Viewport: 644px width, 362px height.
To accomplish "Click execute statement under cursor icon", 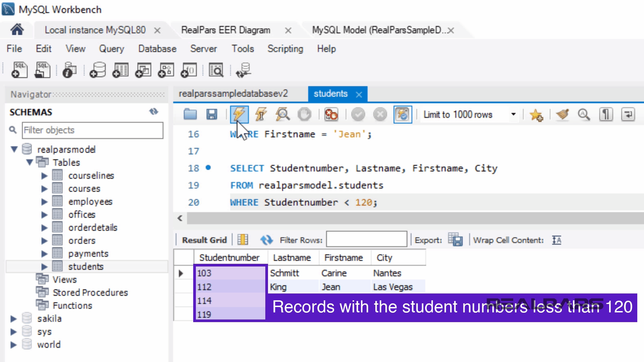I will [x=261, y=115].
